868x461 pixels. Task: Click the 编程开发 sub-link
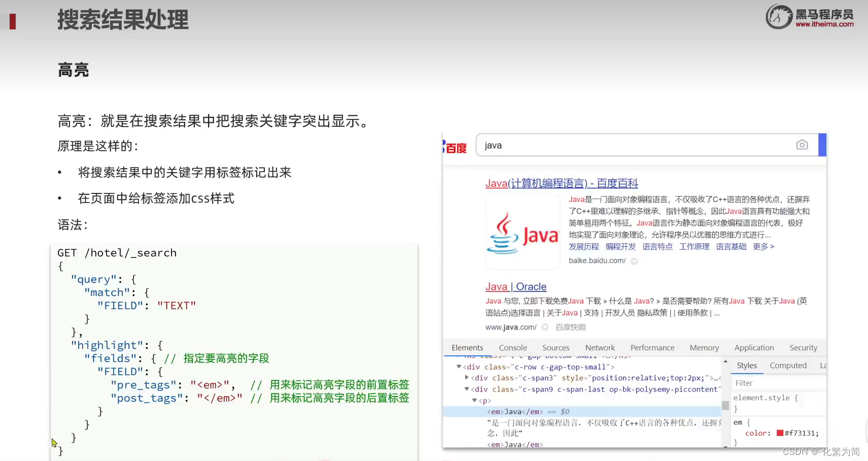point(620,247)
